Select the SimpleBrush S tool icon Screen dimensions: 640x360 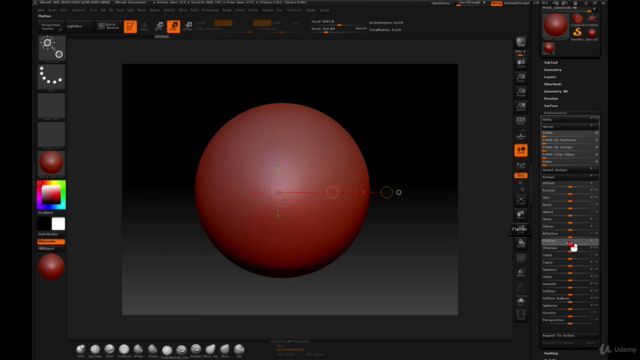[577, 32]
